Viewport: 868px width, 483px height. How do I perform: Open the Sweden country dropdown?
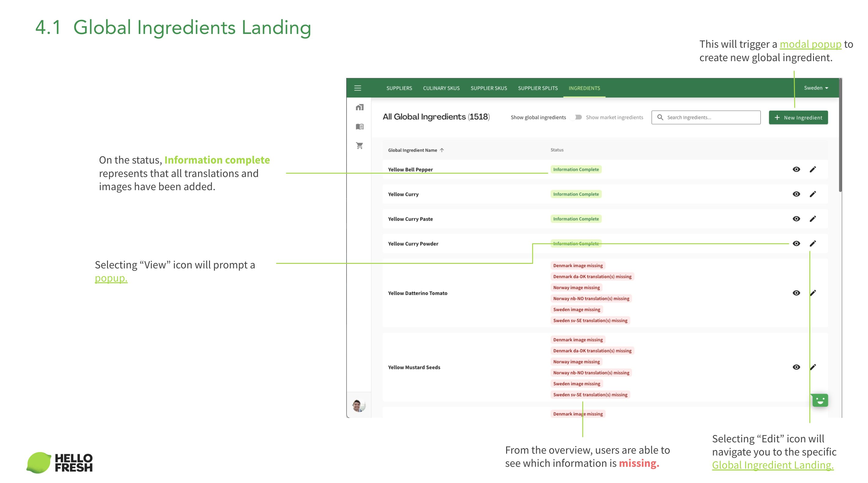816,88
